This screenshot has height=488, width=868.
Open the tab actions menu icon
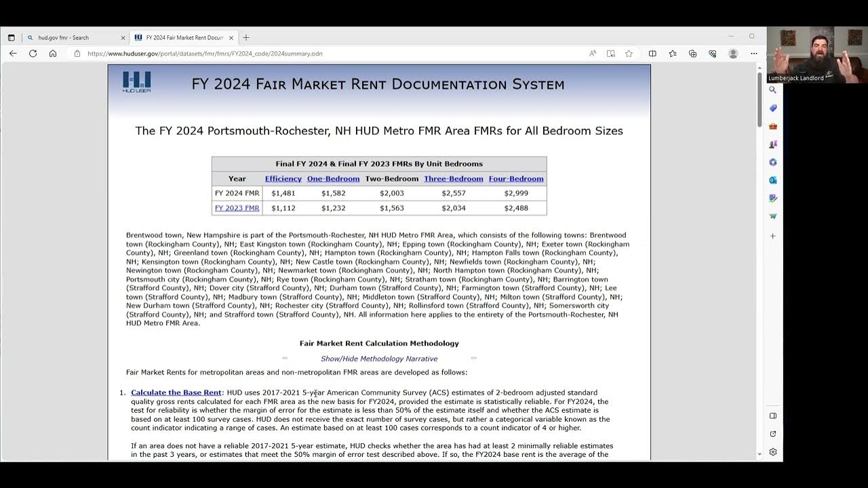click(x=11, y=38)
